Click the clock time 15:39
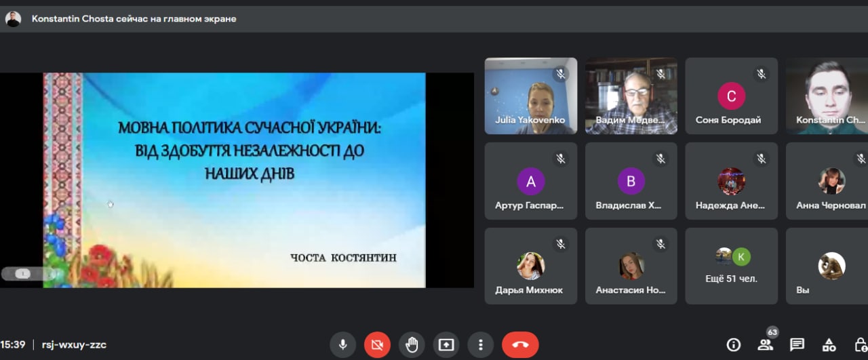The height and width of the screenshot is (360, 868). tap(13, 344)
